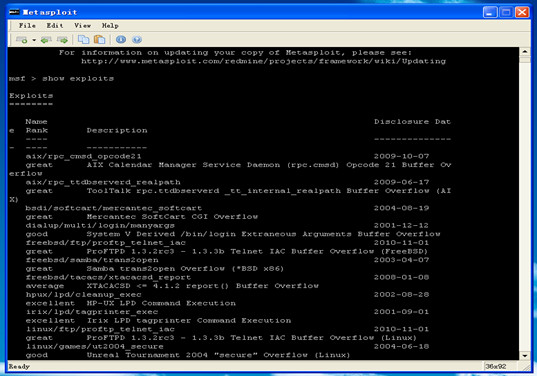Open the File menu

click(x=27, y=26)
